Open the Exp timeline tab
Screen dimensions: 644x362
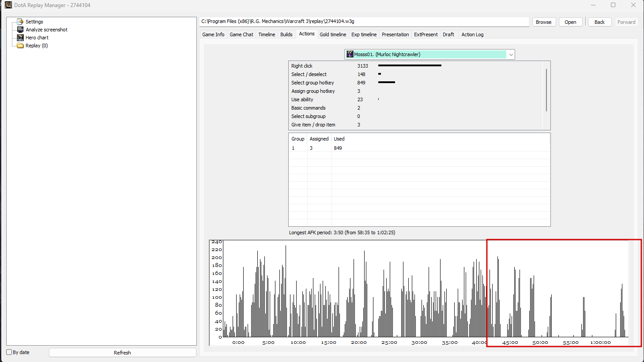point(364,34)
